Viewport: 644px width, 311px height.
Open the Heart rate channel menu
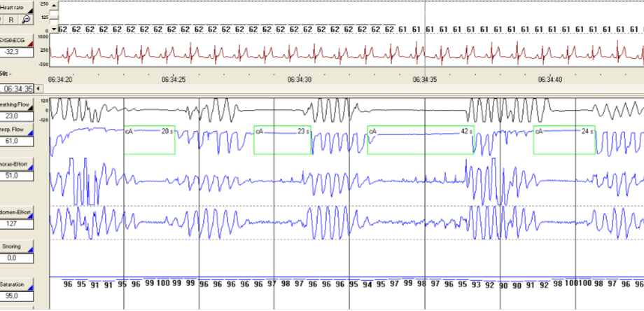point(17,8)
